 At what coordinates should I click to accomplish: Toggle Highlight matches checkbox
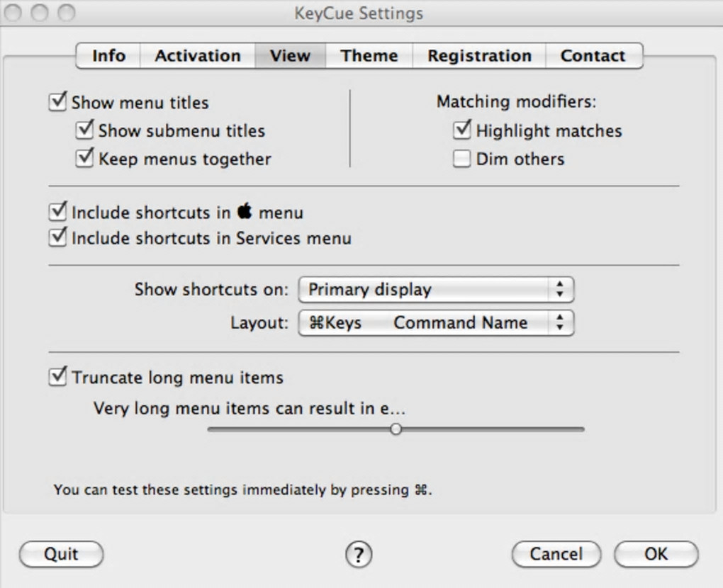pyautogui.click(x=462, y=130)
